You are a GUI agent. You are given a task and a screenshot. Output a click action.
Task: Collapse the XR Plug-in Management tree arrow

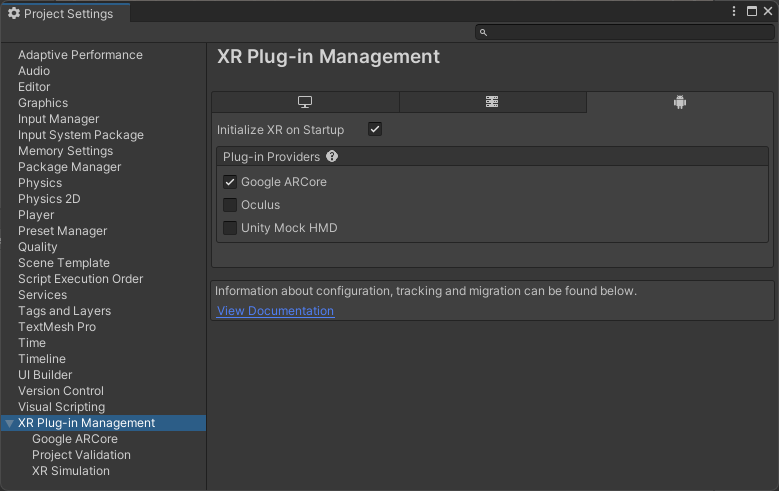pyautogui.click(x=9, y=423)
